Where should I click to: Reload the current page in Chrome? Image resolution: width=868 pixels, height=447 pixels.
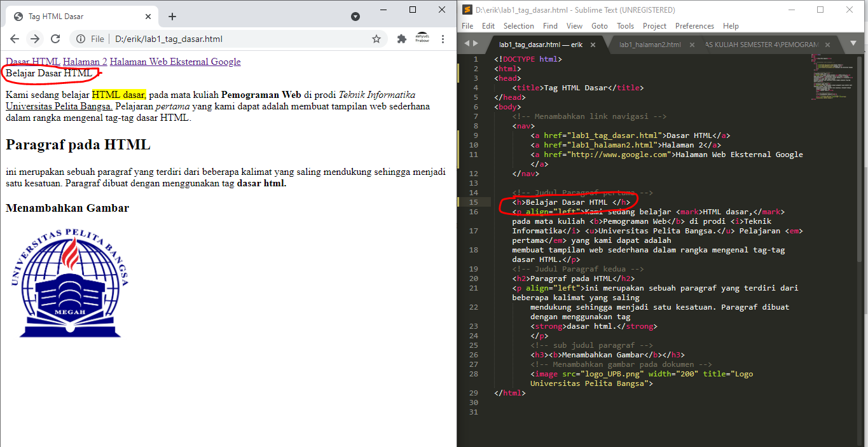(x=56, y=38)
